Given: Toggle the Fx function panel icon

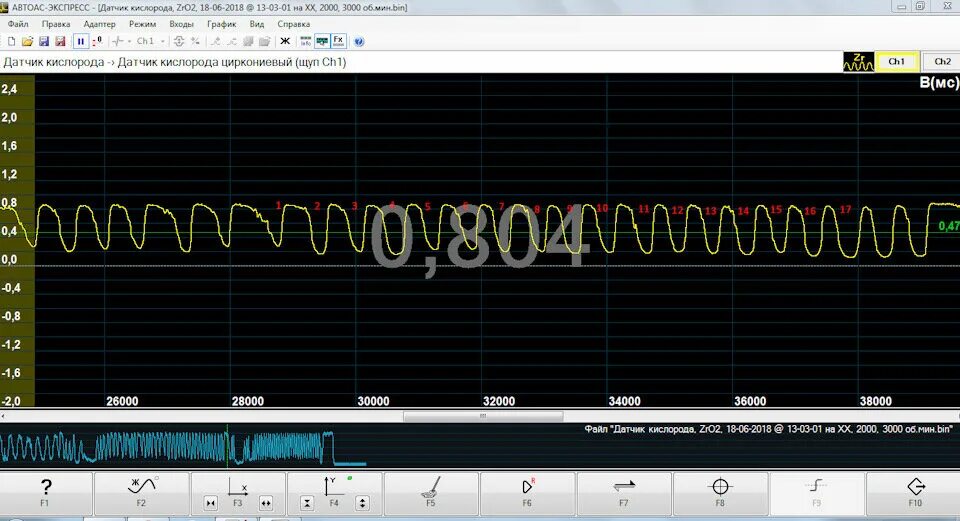Looking at the screenshot, I should click(x=338, y=41).
